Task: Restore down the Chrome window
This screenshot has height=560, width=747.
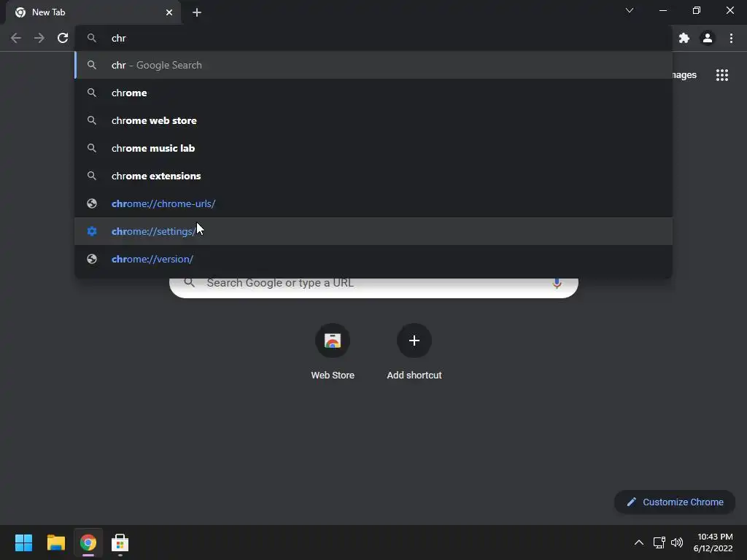Action: click(x=697, y=10)
